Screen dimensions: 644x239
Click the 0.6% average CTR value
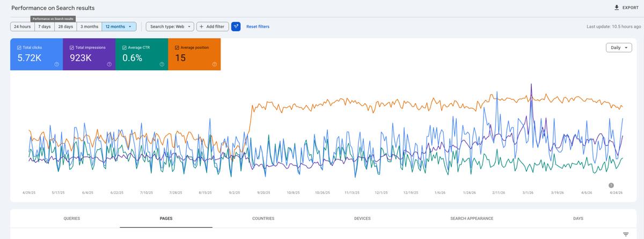coord(133,58)
